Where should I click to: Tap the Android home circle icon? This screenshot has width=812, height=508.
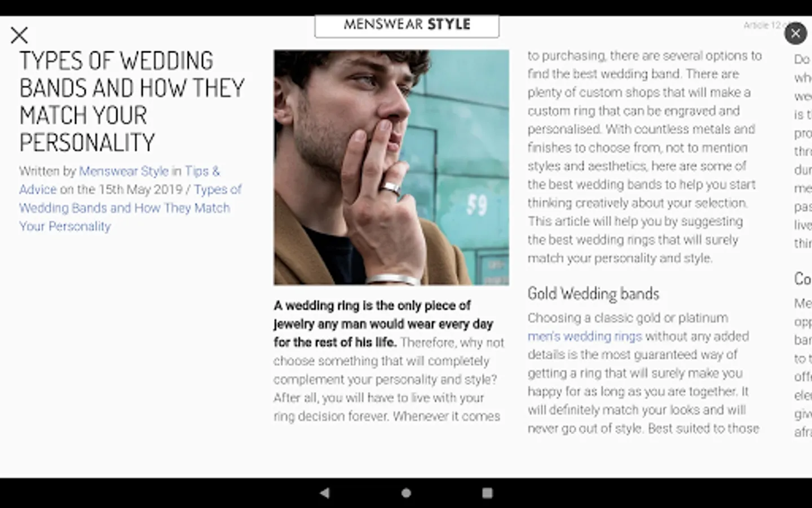coord(406,493)
